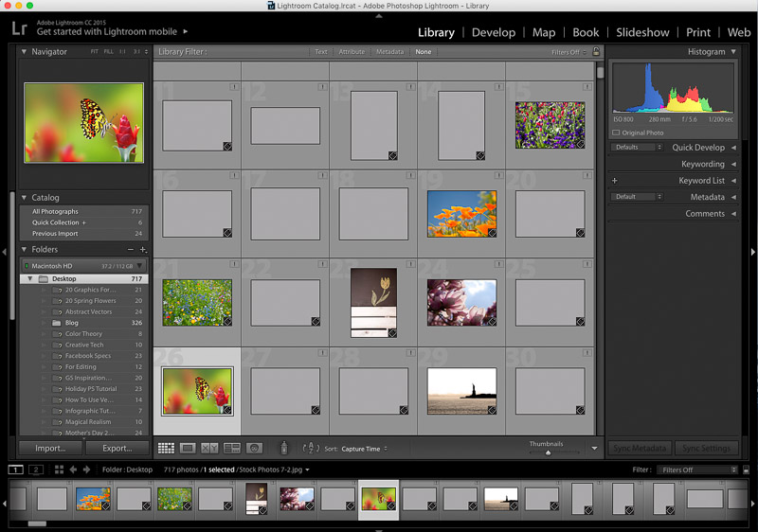Screen dimensions: 758x532
Task: Click the Import button
Action: (51, 448)
